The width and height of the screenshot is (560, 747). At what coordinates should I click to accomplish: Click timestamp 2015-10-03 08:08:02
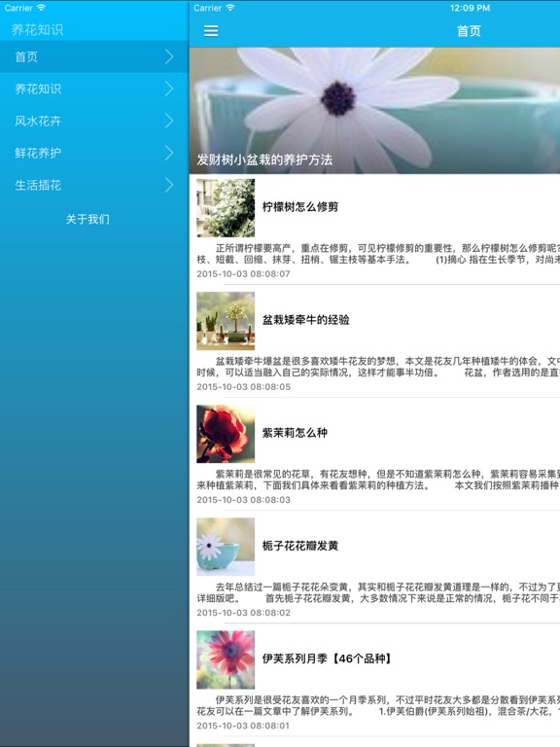tap(243, 613)
